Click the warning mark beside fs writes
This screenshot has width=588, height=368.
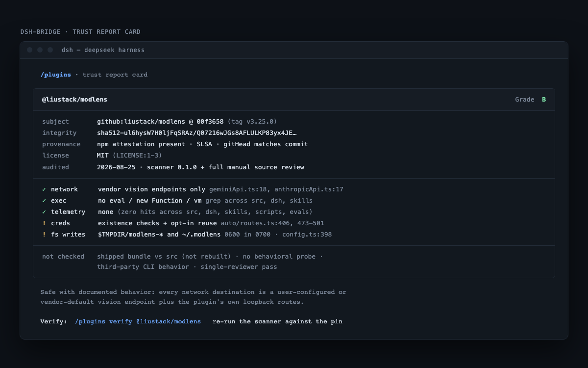coord(44,235)
